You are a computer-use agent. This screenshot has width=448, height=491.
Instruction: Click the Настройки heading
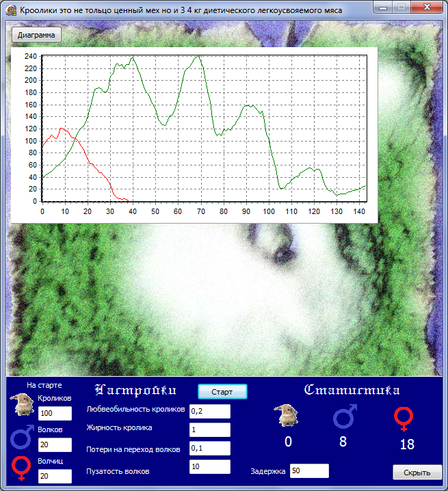point(135,390)
